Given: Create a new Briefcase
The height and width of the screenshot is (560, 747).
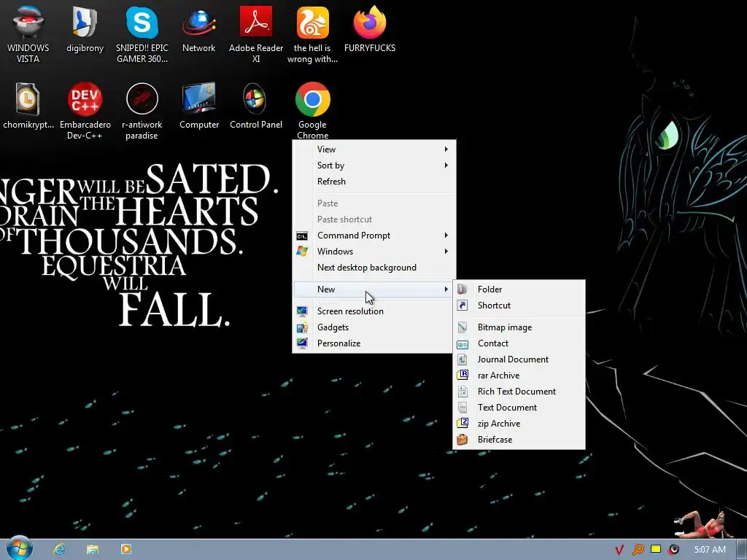Looking at the screenshot, I should (x=519, y=440).
